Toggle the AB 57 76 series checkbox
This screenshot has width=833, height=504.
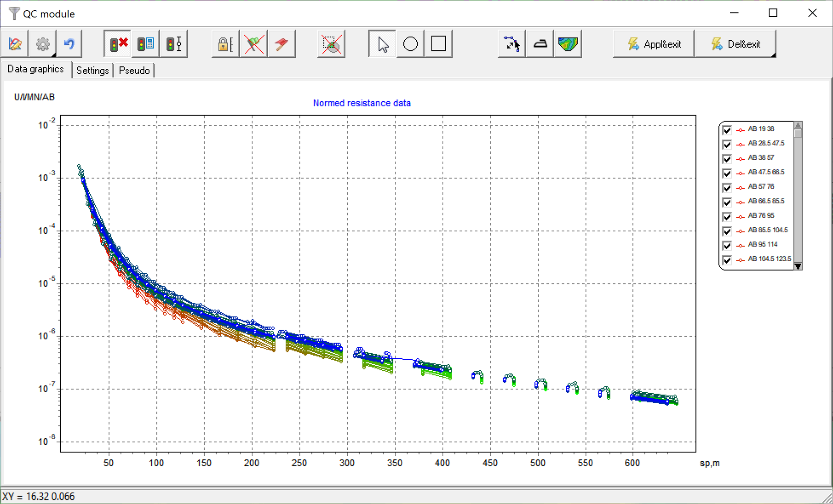pyautogui.click(x=727, y=187)
